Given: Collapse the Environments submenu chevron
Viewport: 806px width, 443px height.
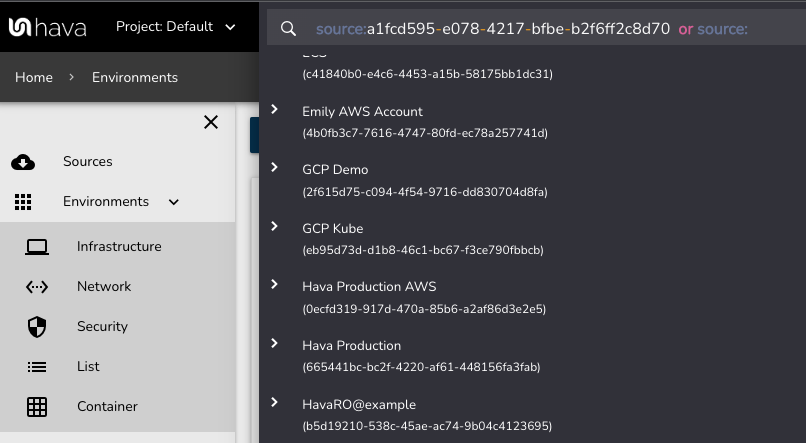Looking at the screenshot, I should [174, 202].
